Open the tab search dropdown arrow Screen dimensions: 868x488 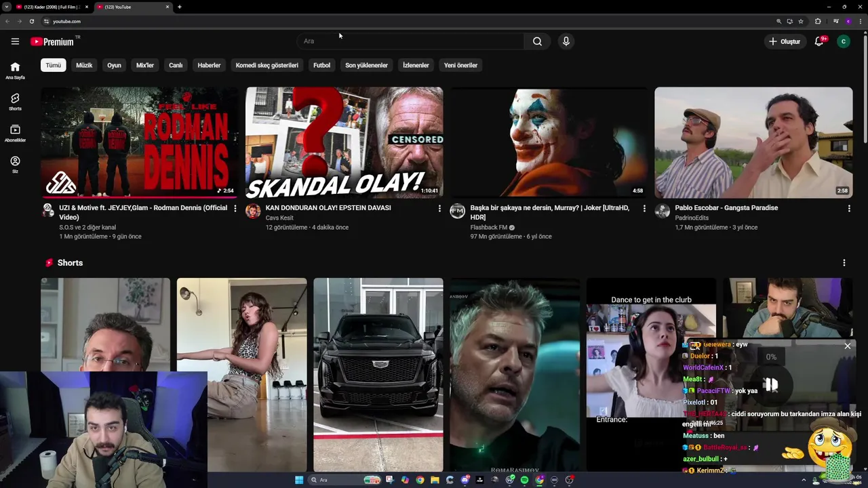pos(6,7)
